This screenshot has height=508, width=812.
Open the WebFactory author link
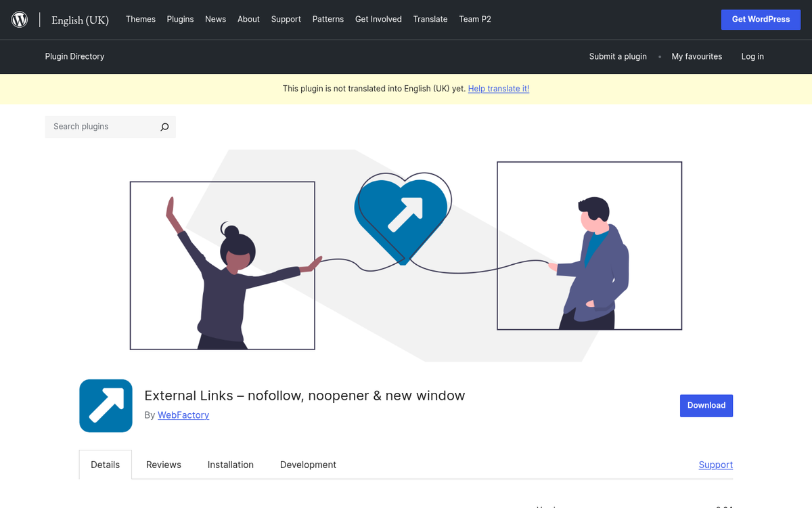pyautogui.click(x=183, y=415)
